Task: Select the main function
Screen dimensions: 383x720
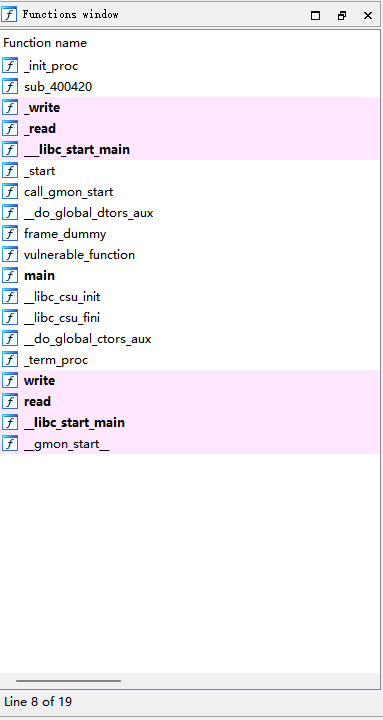Action: tap(39, 276)
